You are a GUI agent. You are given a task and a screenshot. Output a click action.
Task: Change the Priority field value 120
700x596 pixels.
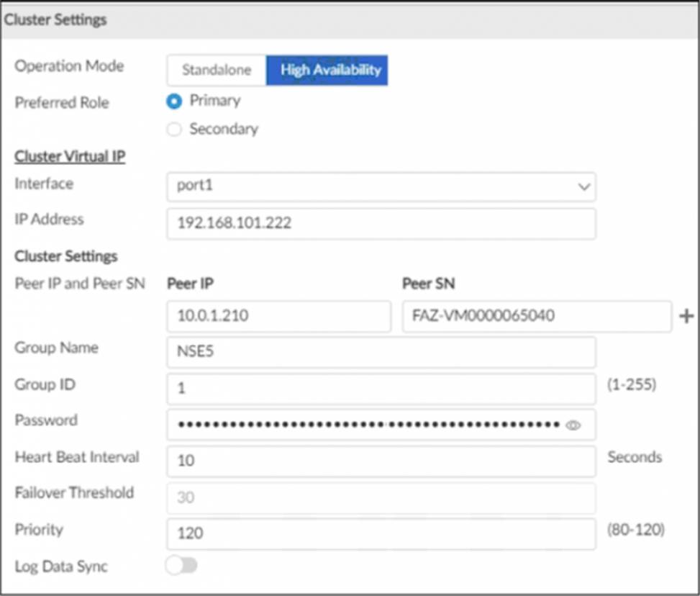coord(380,533)
